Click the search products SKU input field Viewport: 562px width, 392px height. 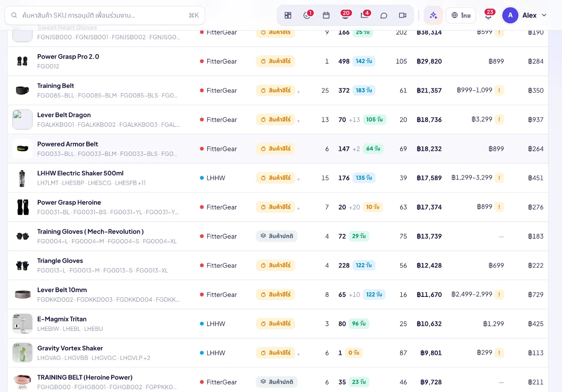105,15
